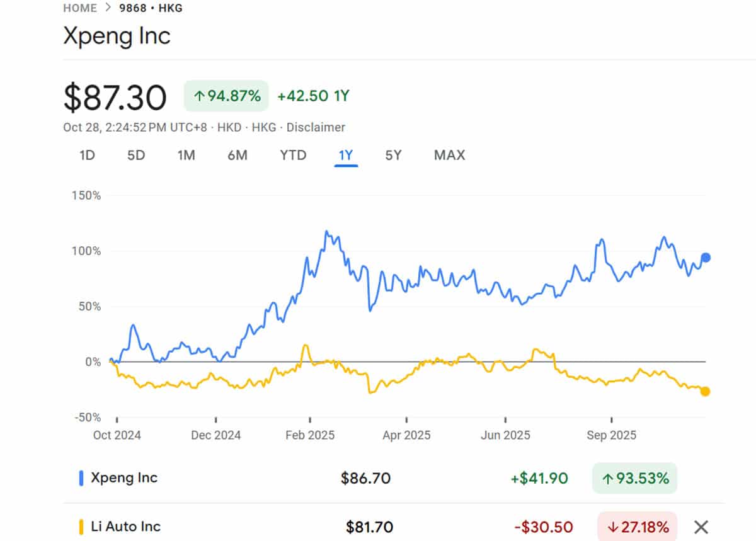Click the green up arrow beside 94.87%
This screenshot has height=541, width=756.
(198, 96)
